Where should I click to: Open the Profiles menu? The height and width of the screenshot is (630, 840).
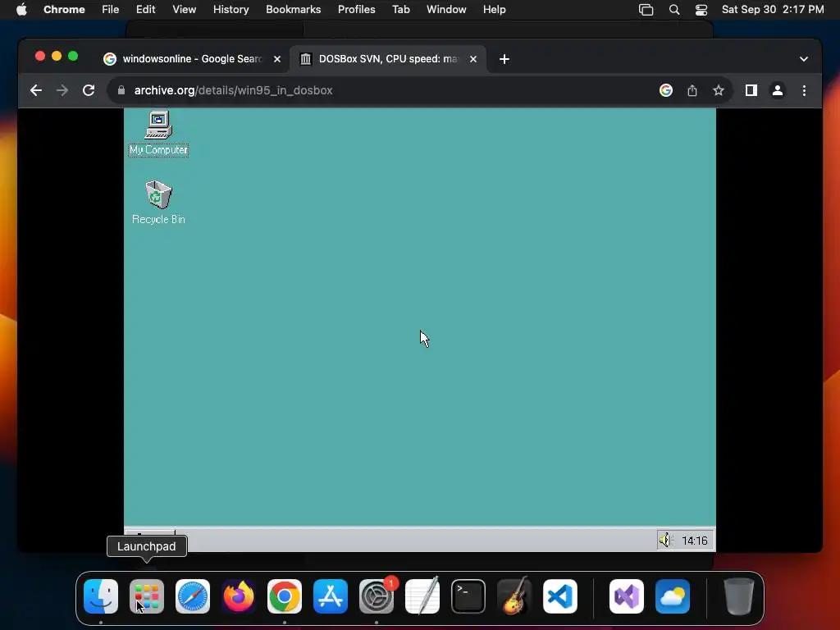click(356, 10)
